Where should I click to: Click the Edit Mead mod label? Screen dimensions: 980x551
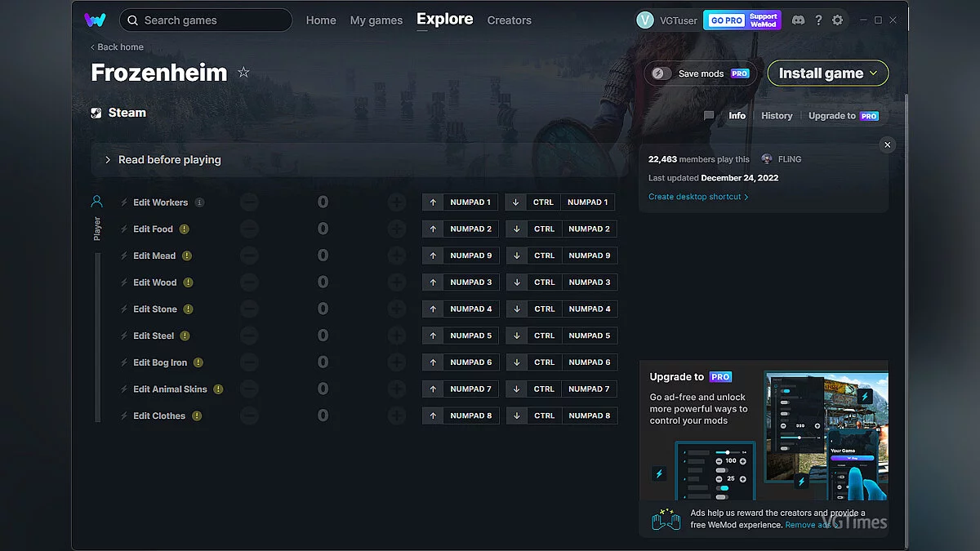coord(154,256)
